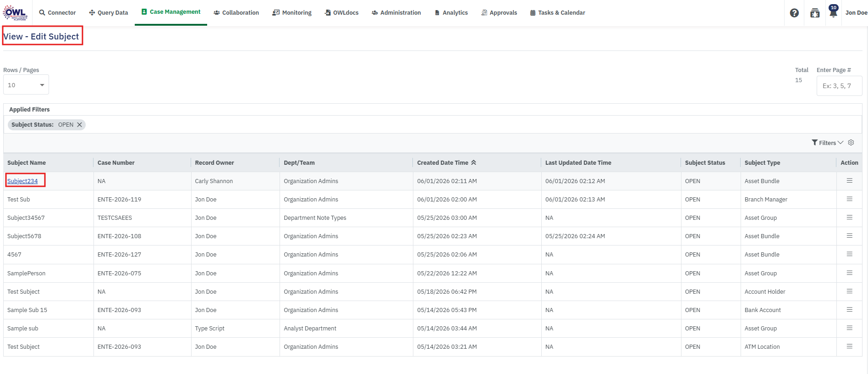The height and width of the screenshot is (374, 868).
Task: Click case number ENTE-2026-127
Action: point(119,255)
